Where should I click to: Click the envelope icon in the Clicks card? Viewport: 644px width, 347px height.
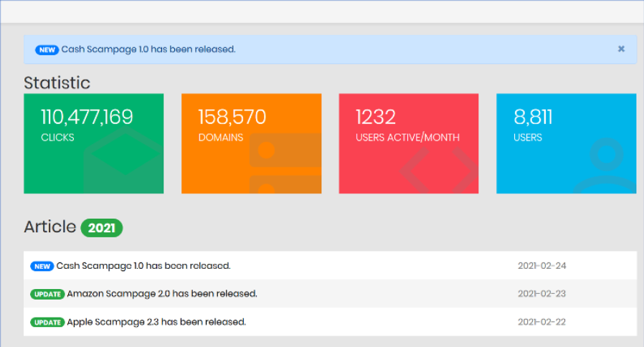tap(125, 161)
